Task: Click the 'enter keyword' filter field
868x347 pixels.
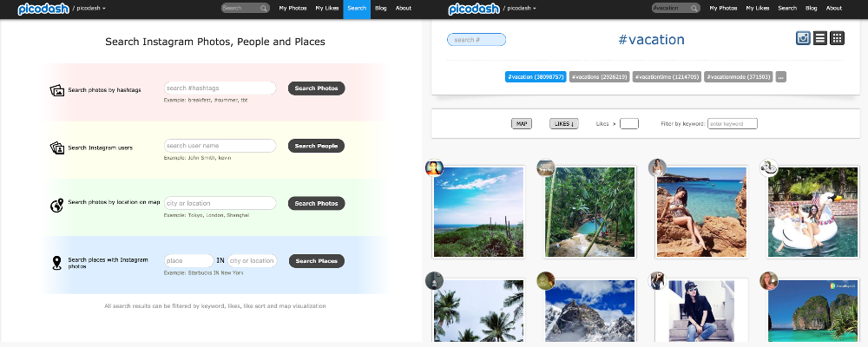Action: tap(733, 123)
